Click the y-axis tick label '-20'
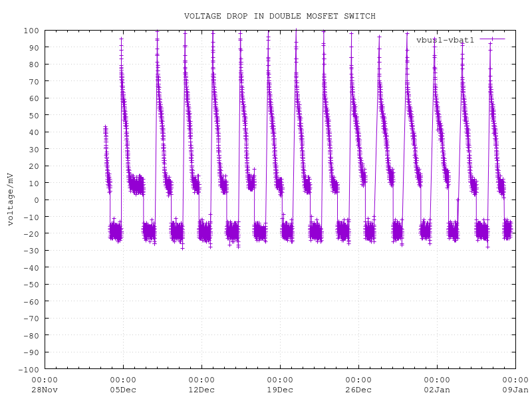 (x=31, y=234)
